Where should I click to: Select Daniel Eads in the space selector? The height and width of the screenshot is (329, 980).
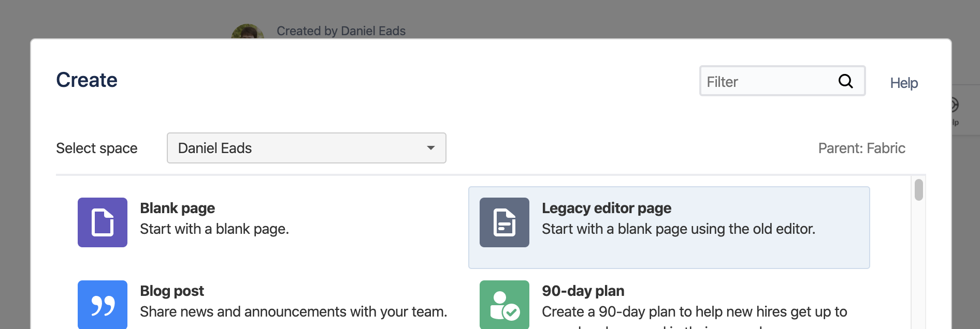pos(306,148)
